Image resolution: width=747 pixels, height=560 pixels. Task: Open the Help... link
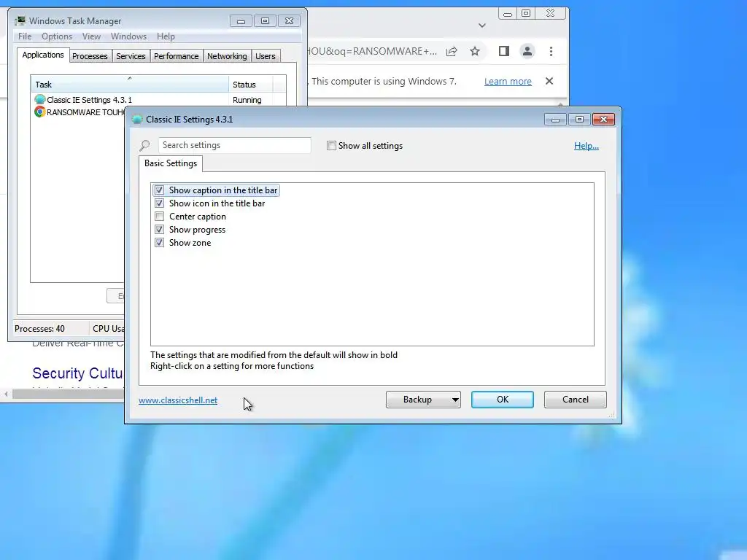[x=587, y=146]
